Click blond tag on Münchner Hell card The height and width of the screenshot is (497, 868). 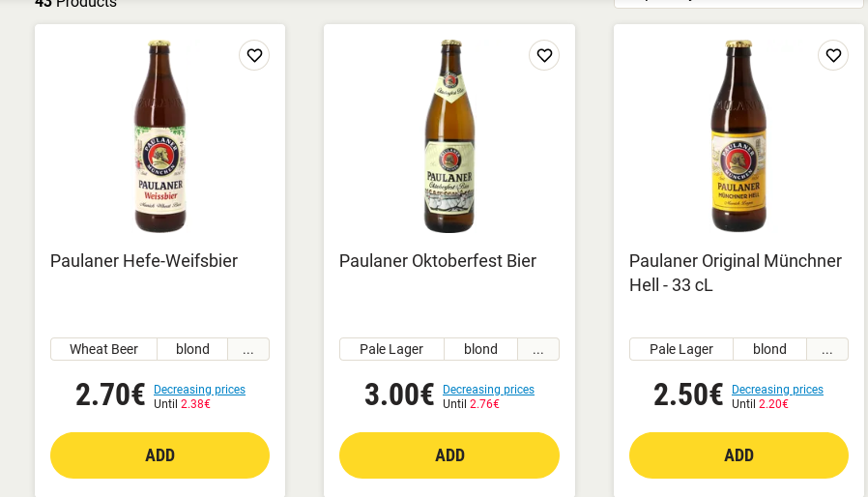coord(769,349)
